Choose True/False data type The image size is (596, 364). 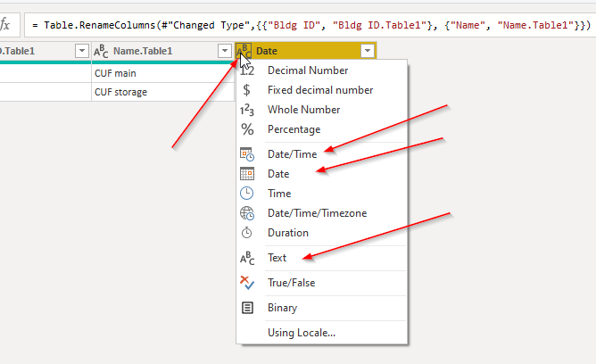click(322, 283)
